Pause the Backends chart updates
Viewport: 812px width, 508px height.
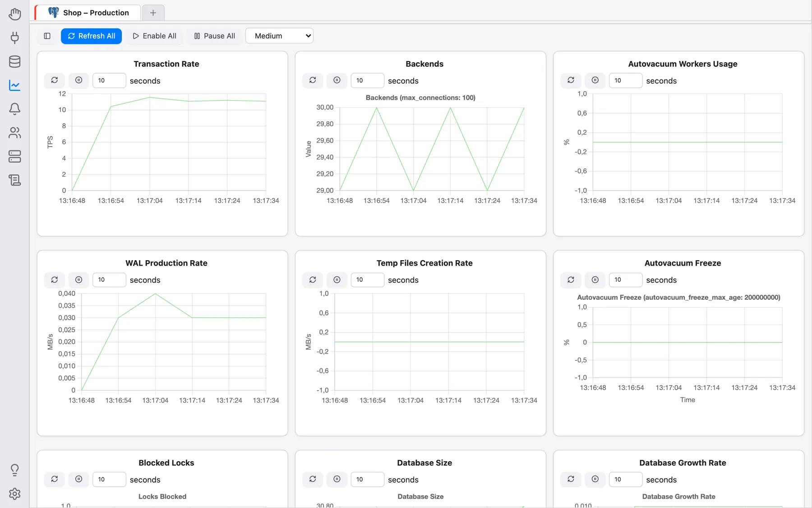coord(337,80)
